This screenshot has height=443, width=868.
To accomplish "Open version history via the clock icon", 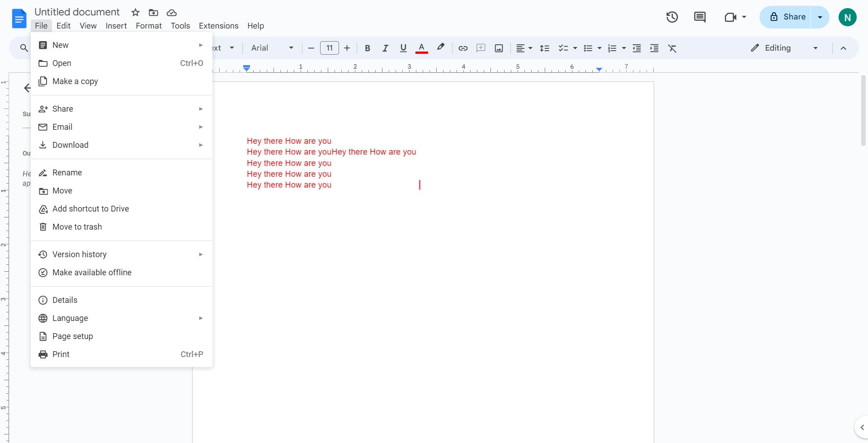I will 672,17.
